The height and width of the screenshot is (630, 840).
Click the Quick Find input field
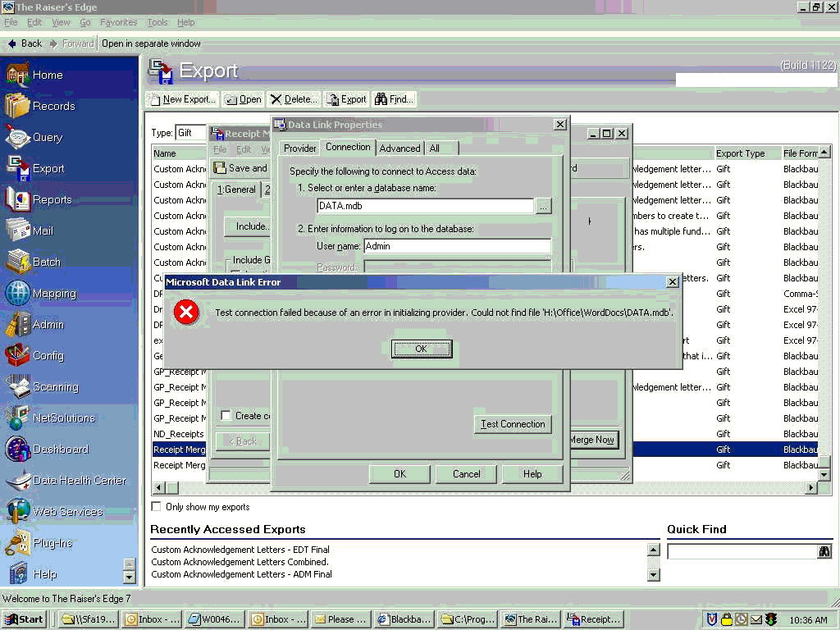742,550
